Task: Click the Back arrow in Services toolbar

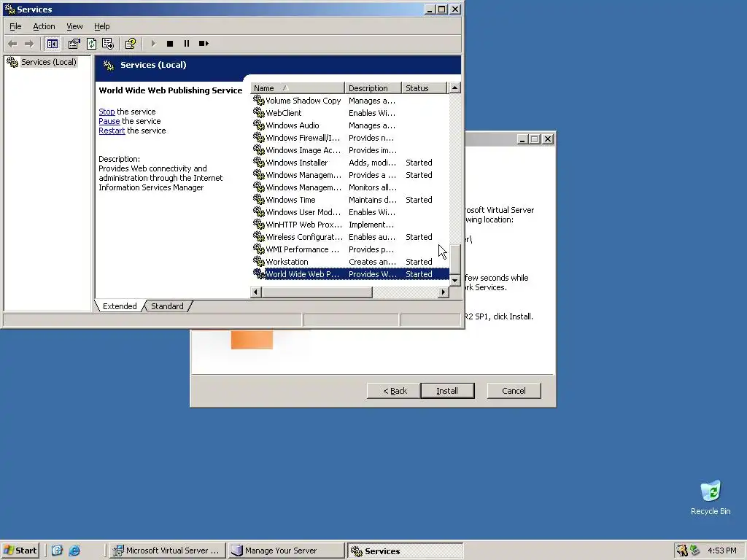Action: coord(13,44)
